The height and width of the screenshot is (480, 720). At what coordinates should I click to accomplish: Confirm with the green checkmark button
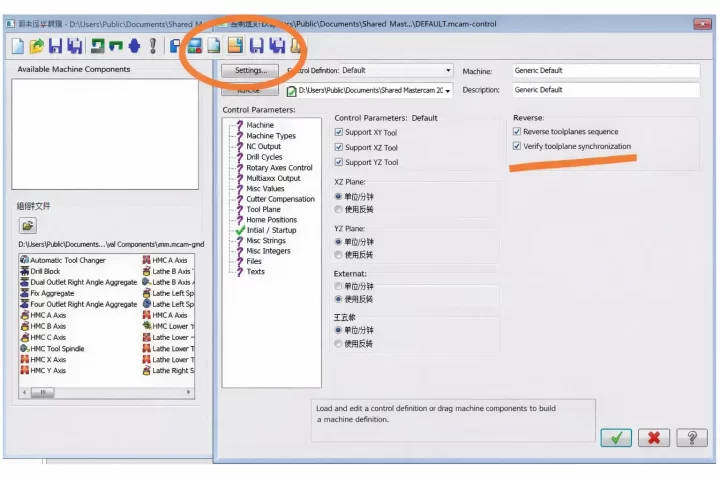tap(616, 438)
